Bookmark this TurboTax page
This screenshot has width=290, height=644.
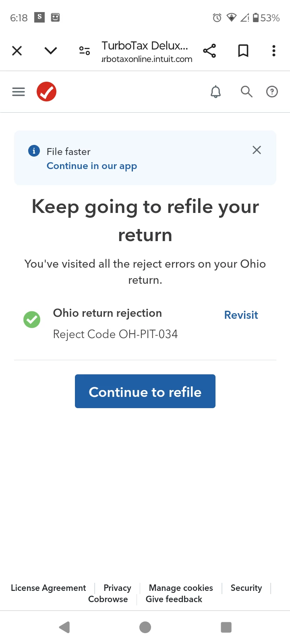[x=243, y=51]
